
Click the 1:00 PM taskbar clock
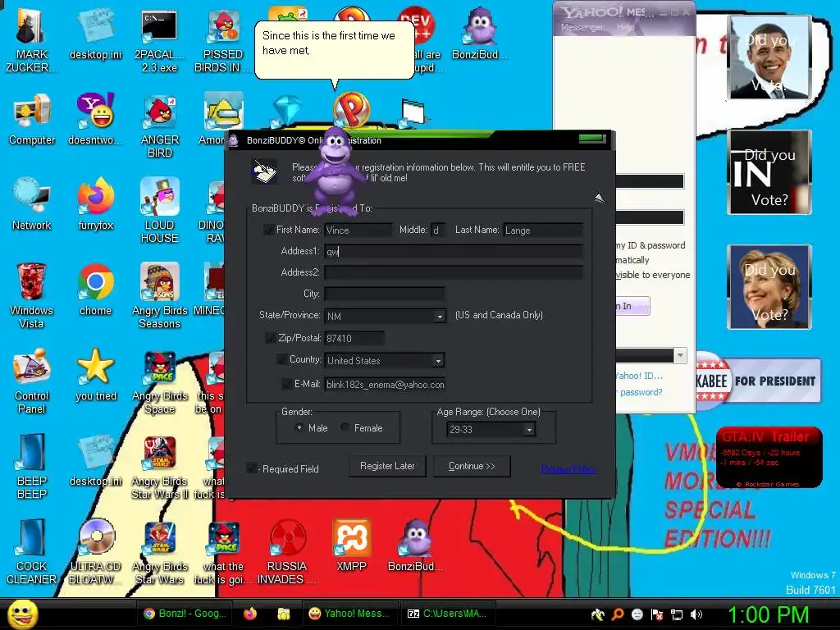pyautogui.click(x=768, y=614)
